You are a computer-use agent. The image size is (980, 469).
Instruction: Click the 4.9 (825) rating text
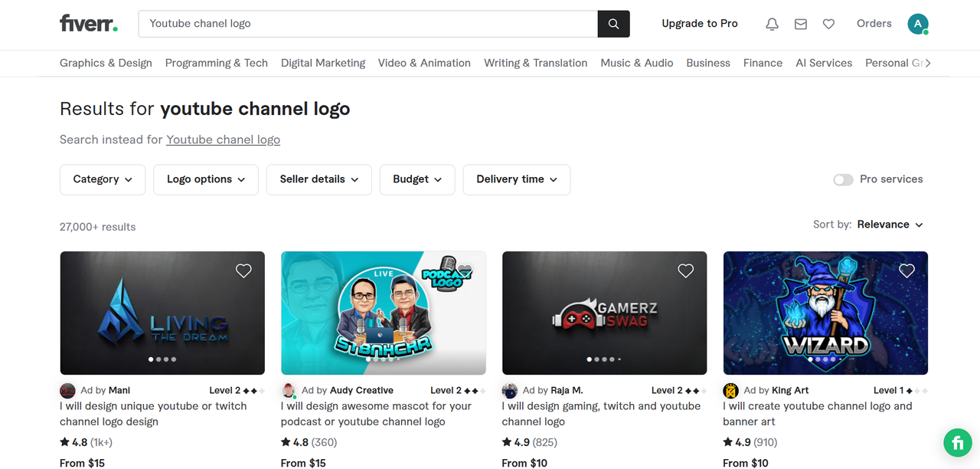click(530, 442)
